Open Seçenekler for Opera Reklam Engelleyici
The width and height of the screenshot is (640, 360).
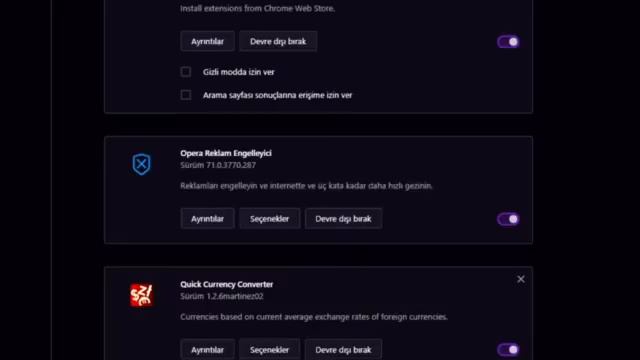tap(269, 219)
